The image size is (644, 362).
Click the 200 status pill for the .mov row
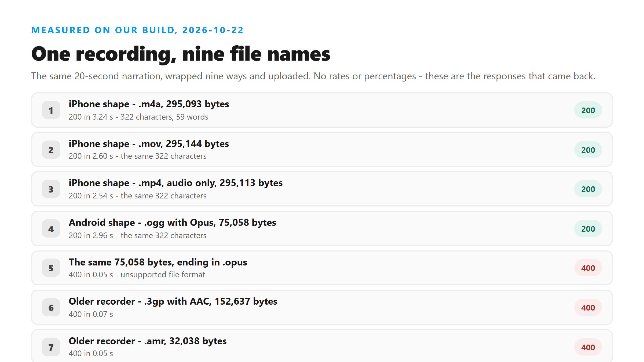[x=588, y=150]
